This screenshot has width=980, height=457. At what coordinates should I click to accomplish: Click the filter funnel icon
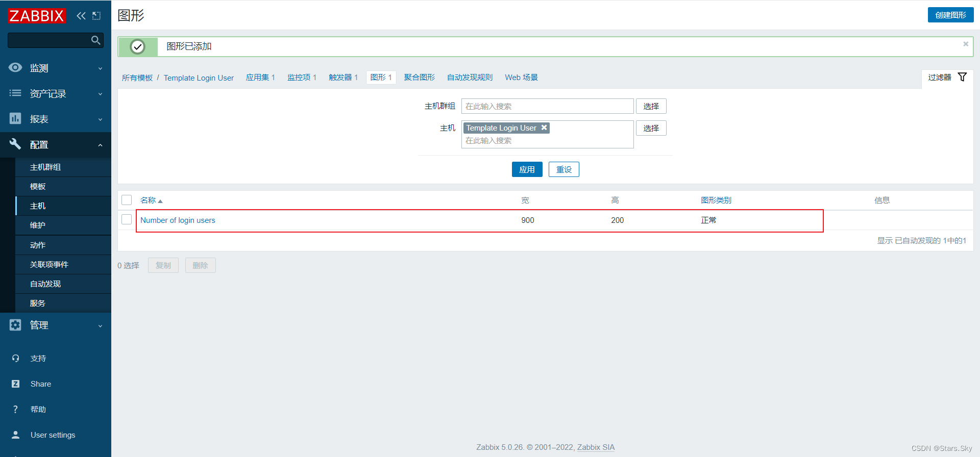[x=962, y=77]
